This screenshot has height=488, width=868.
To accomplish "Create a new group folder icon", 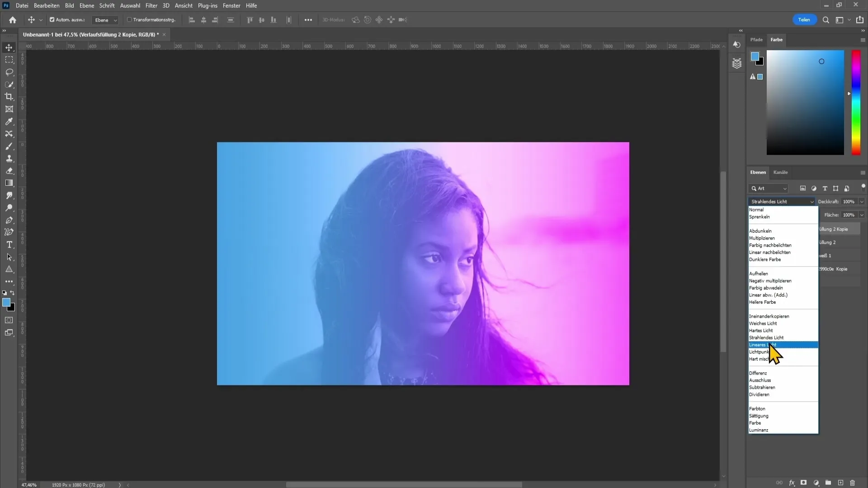I will point(828,483).
